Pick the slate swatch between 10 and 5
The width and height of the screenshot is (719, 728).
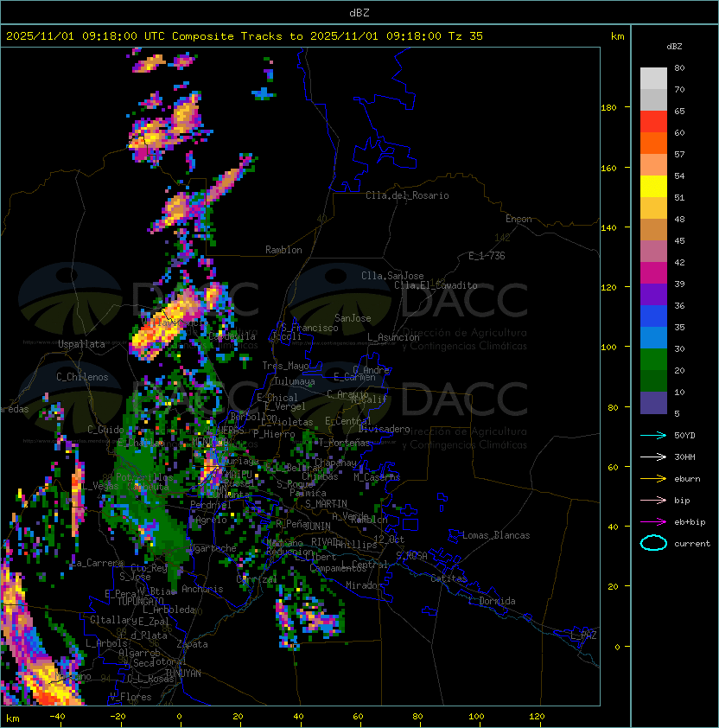coord(653,403)
